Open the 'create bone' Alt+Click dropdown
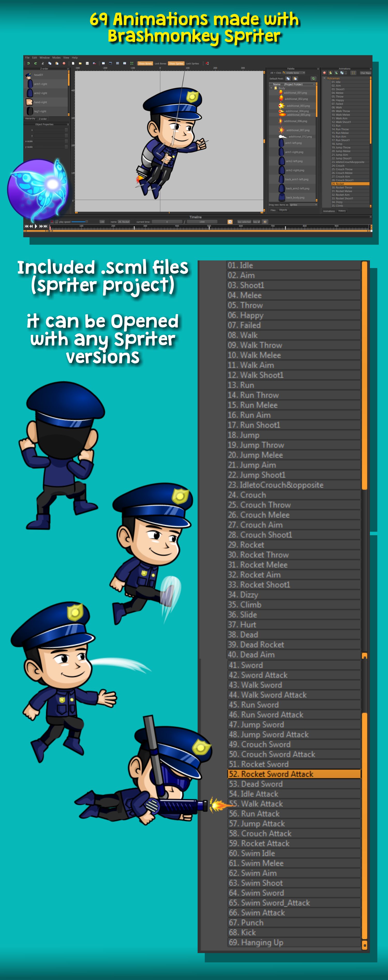Viewport: 388px width, 980px height. click(294, 73)
